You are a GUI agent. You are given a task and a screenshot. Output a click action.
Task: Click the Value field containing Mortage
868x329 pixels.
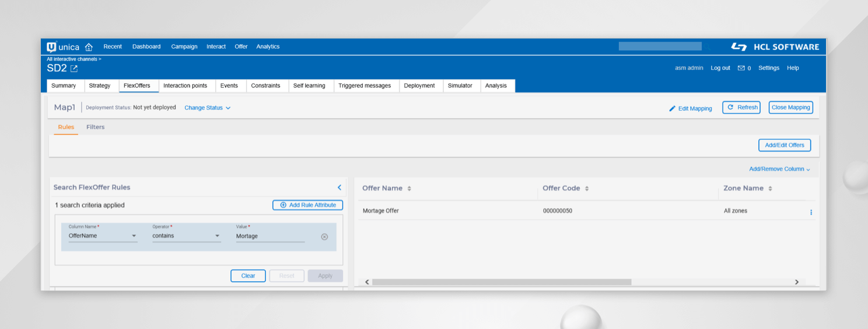[269, 236]
